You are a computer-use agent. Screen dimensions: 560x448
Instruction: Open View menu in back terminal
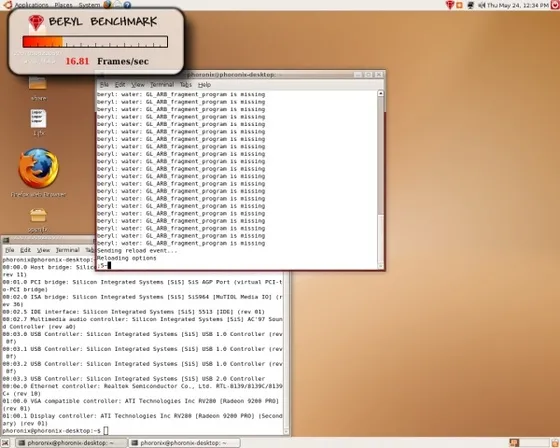[43, 250]
